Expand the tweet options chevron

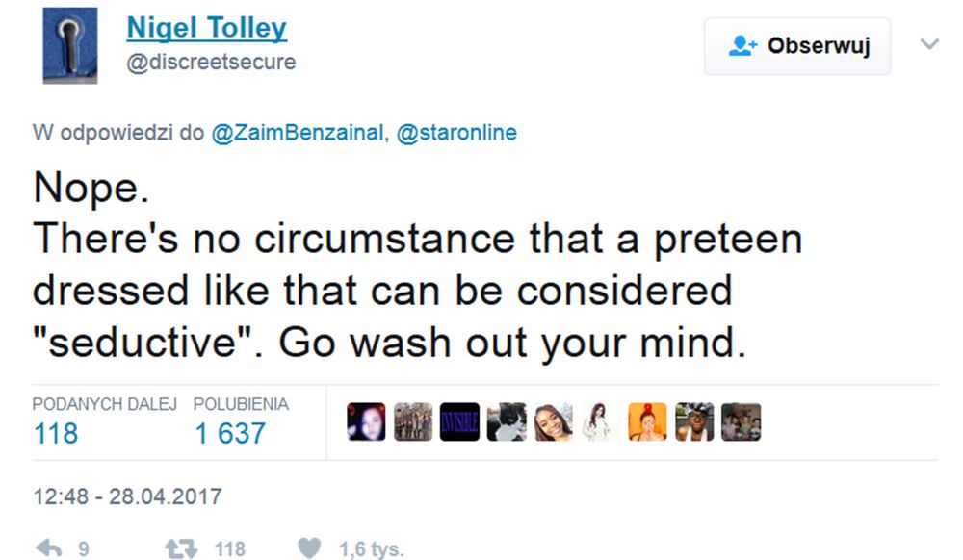pyautogui.click(x=929, y=44)
